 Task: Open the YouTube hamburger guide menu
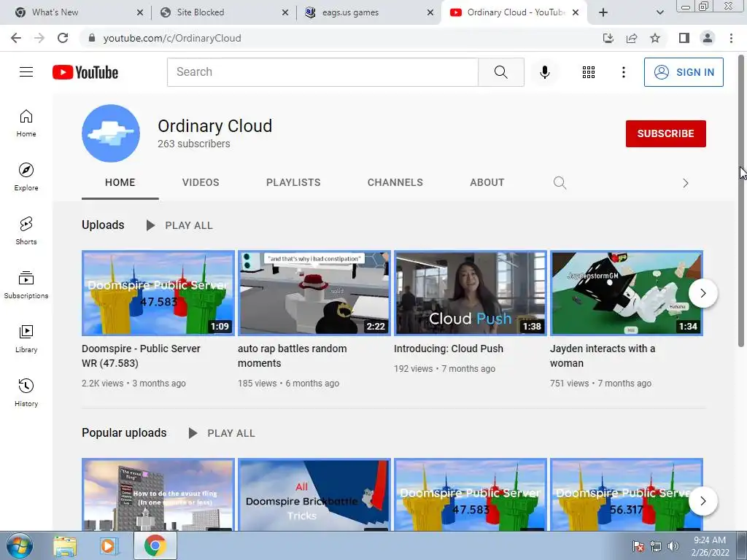[x=26, y=72]
